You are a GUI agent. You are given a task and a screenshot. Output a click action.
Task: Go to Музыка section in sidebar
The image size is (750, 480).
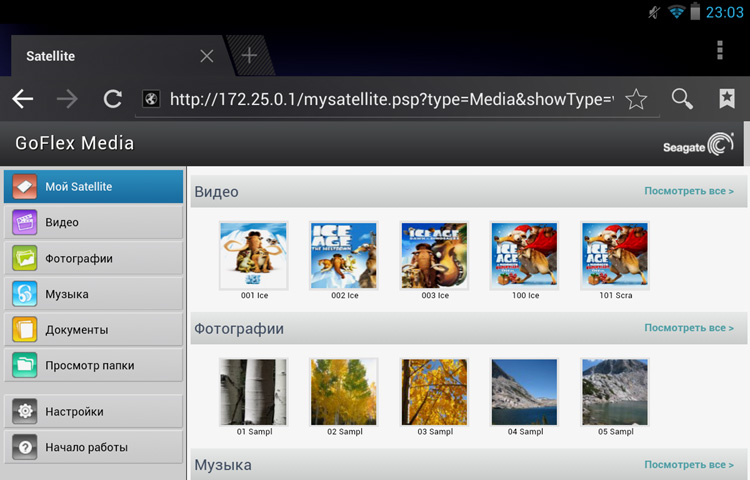[x=93, y=294]
